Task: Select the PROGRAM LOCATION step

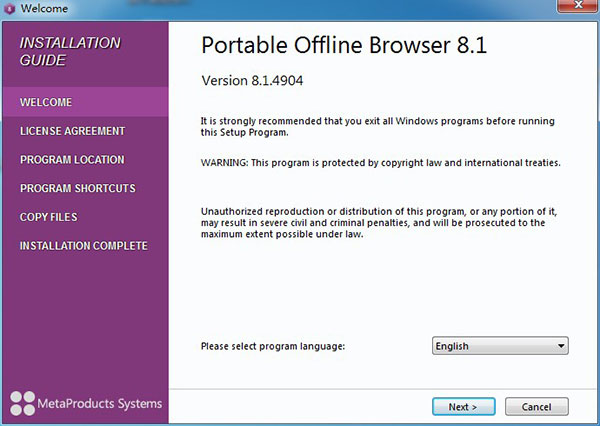Action: [x=72, y=160]
